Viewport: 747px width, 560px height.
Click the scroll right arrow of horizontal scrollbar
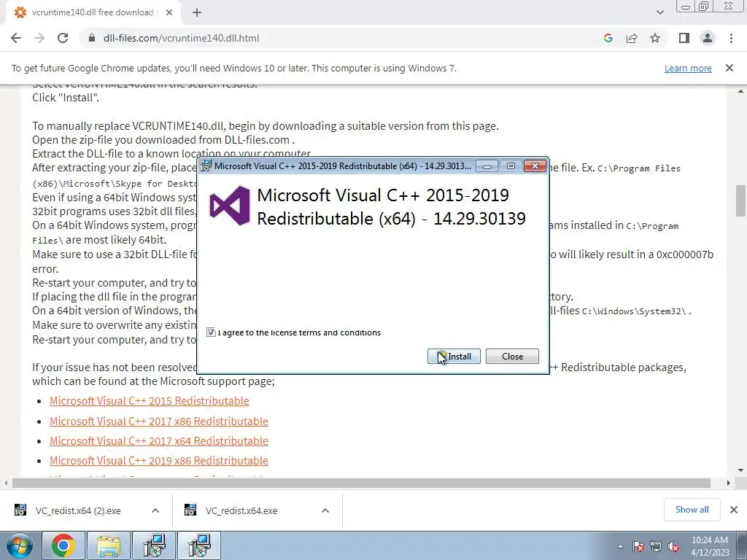tap(728, 483)
